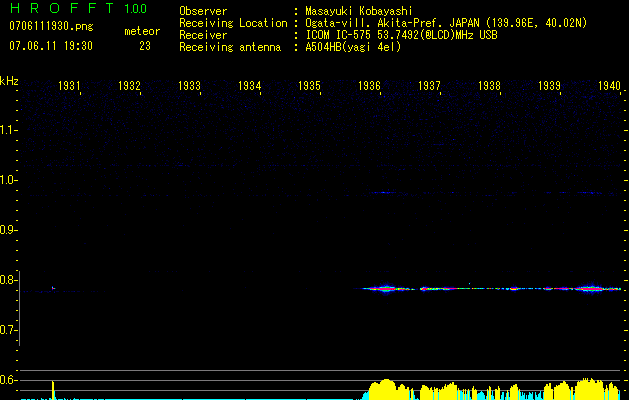Click the small meteor echo near 1931
Viewport: 629px width, 400px height.
click(x=53, y=288)
